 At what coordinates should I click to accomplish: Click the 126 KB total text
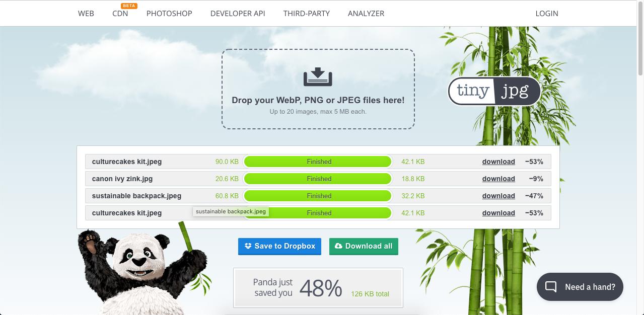coord(370,294)
